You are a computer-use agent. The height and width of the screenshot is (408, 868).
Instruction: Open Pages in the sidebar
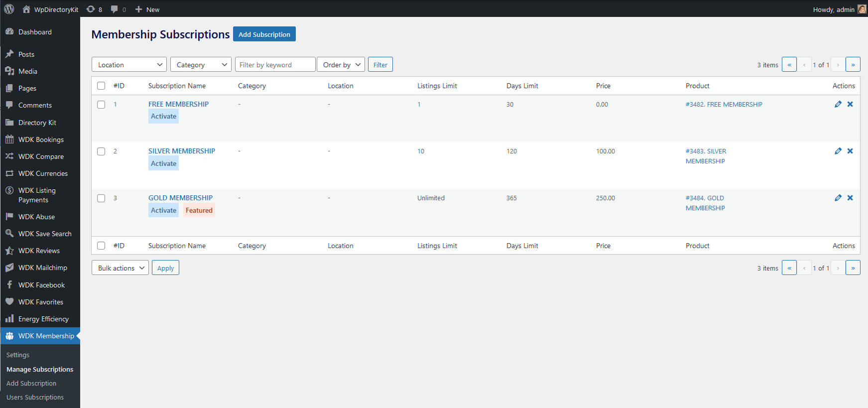[x=40, y=88]
